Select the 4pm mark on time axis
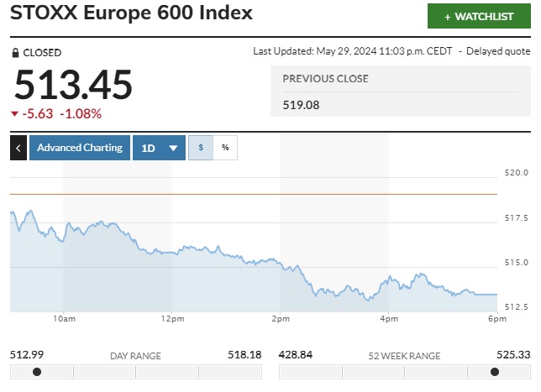Viewport: 541px width, 392px height. [389, 319]
